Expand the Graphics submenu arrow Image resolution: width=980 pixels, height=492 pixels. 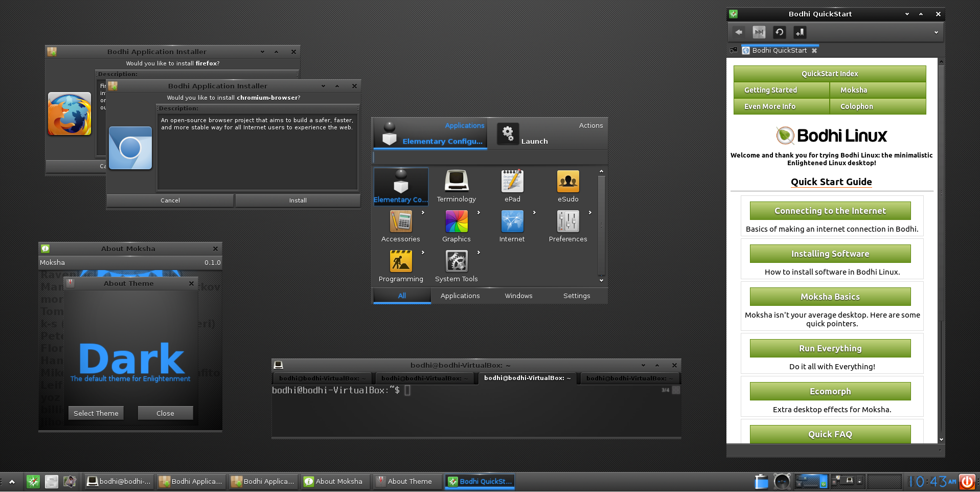pyautogui.click(x=478, y=212)
